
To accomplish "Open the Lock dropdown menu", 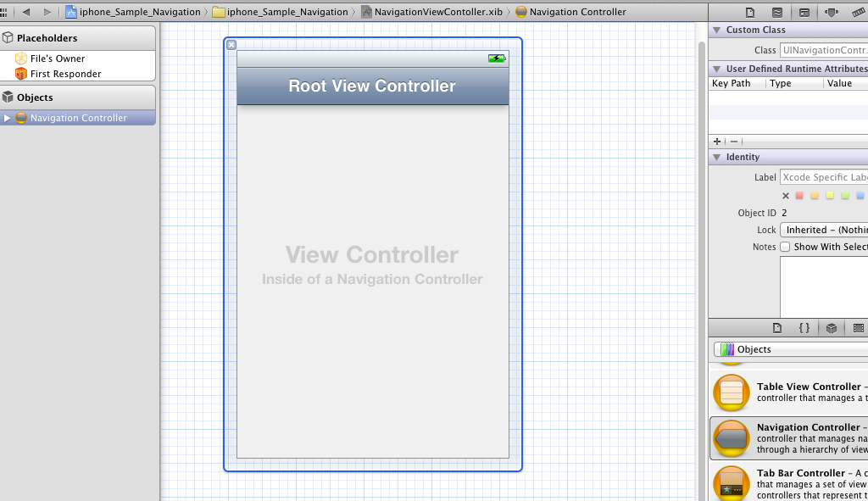I will tap(824, 230).
